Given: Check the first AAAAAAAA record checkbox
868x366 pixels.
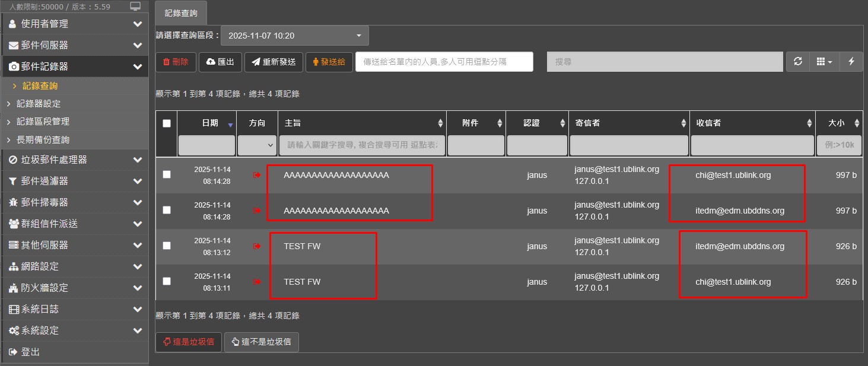Looking at the screenshot, I should [167, 174].
